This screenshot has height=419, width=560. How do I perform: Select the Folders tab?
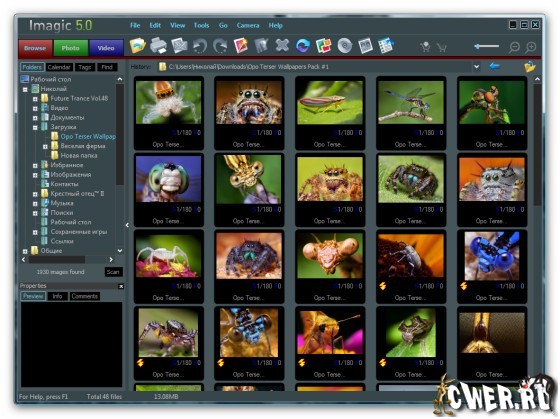point(32,67)
